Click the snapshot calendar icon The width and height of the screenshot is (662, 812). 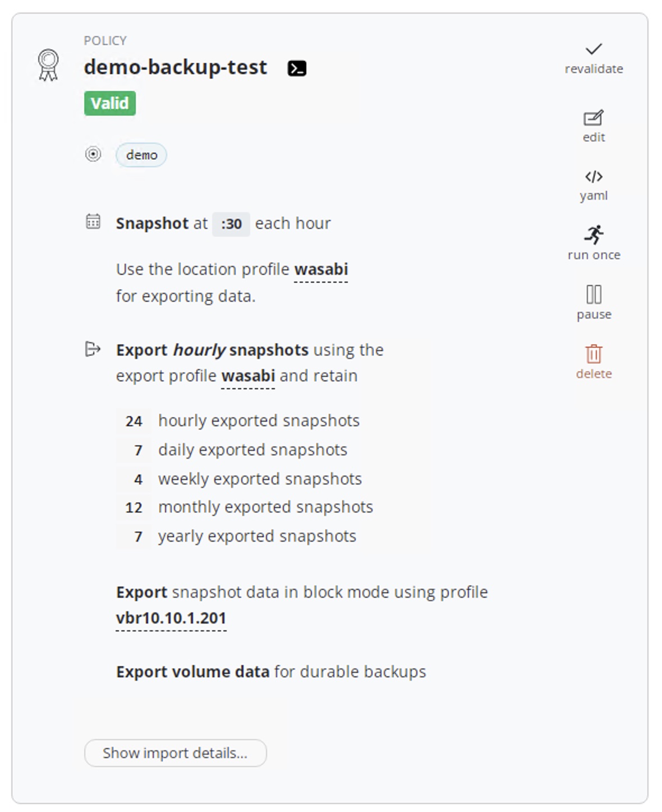[x=93, y=222]
